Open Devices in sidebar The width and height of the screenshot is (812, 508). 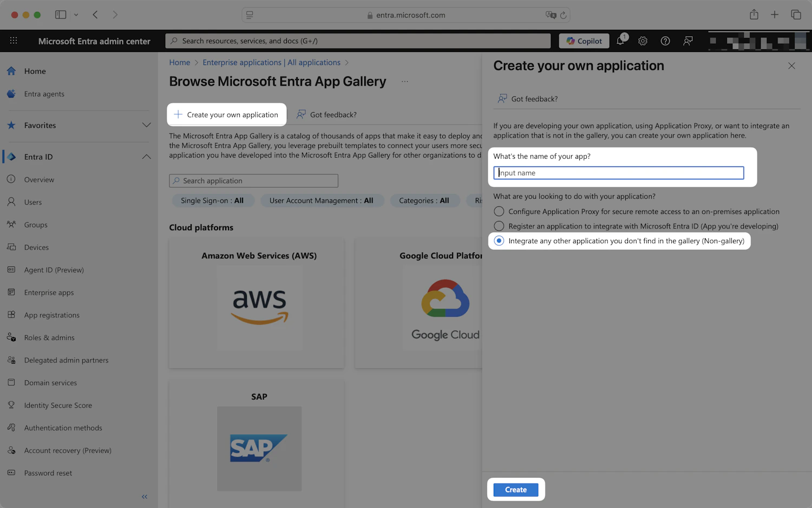[x=36, y=248]
